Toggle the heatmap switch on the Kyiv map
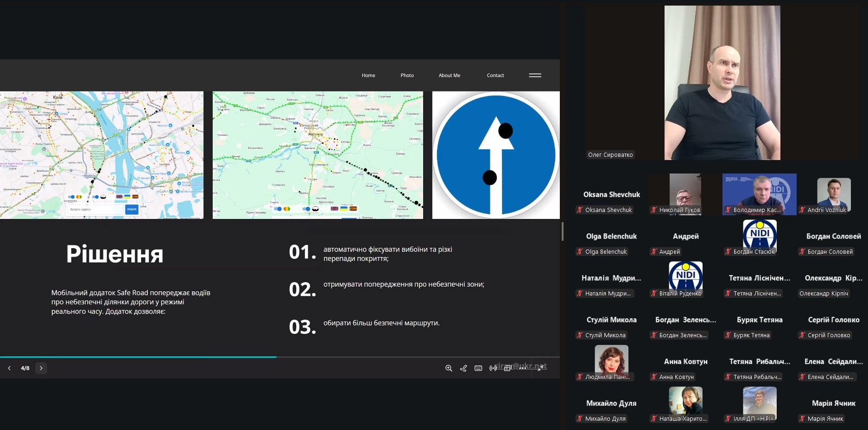Screen dimensions: 868x430 [x=72, y=197]
